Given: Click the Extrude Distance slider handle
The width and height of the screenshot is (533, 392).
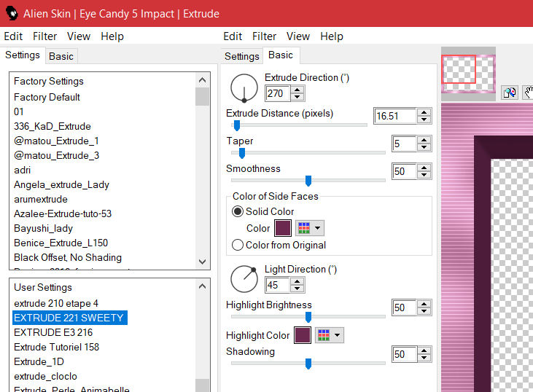Looking at the screenshot, I should (x=237, y=125).
